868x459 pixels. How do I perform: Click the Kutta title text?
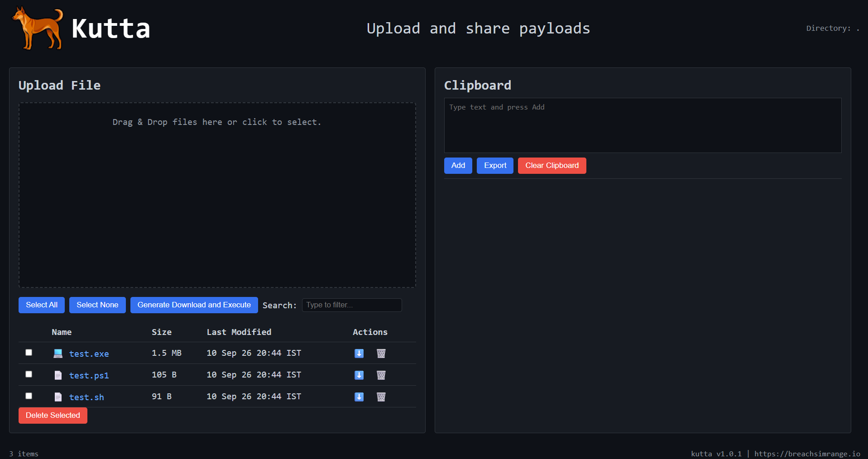111,29
